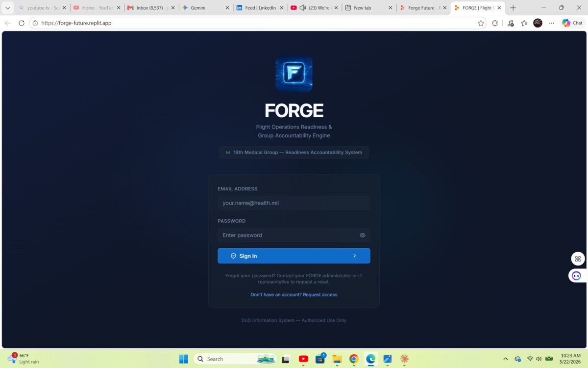The image size is (588, 368).
Task: Open the Wi-Fi network tray icon
Action: [530, 359]
